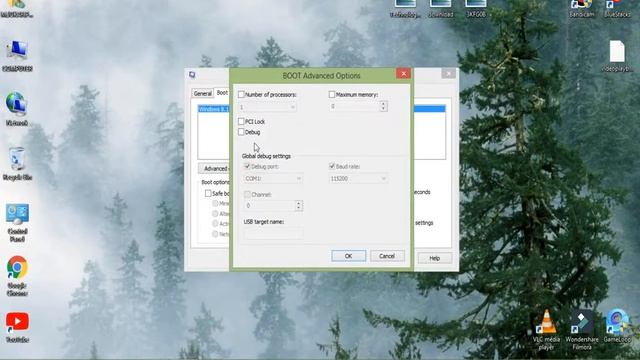Expand the Number of processors dropdown
The image size is (640, 360).
click(x=292, y=107)
